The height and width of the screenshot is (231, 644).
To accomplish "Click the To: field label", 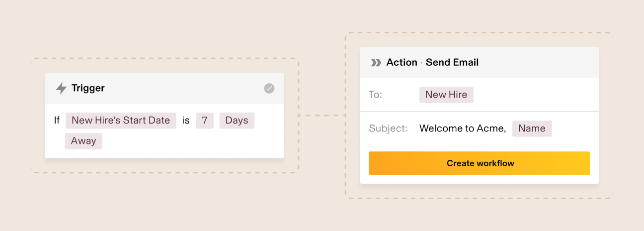I will click(376, 95).
